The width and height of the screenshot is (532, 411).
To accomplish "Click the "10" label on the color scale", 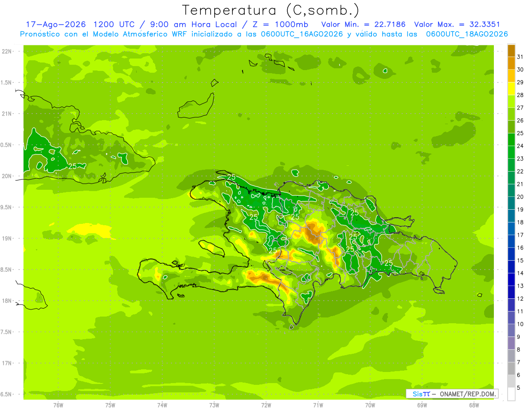I will (520, 324).
